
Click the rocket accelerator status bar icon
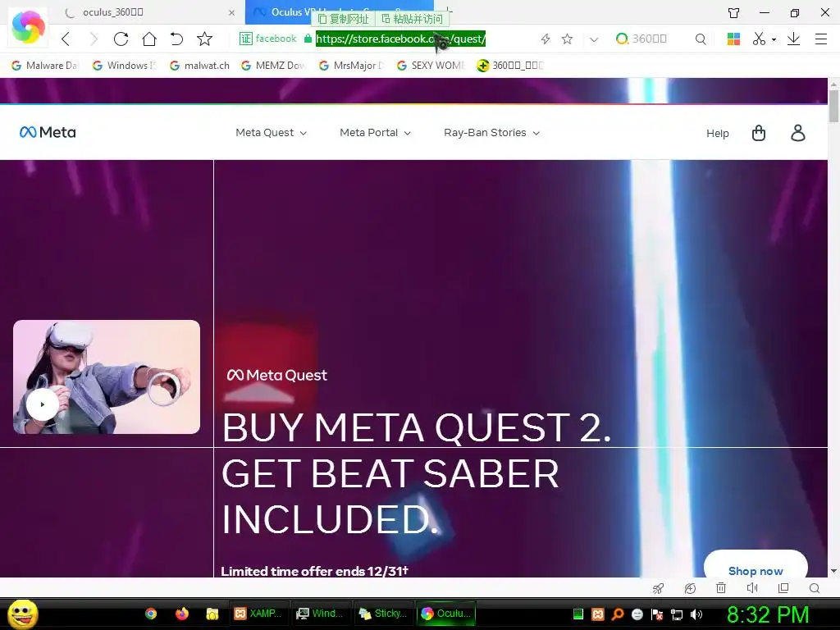[659, 588]
